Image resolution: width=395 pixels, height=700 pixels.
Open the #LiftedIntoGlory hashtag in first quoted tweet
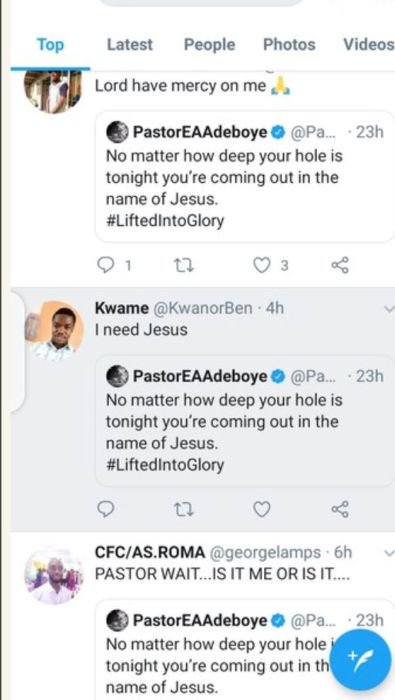[165, 221]
